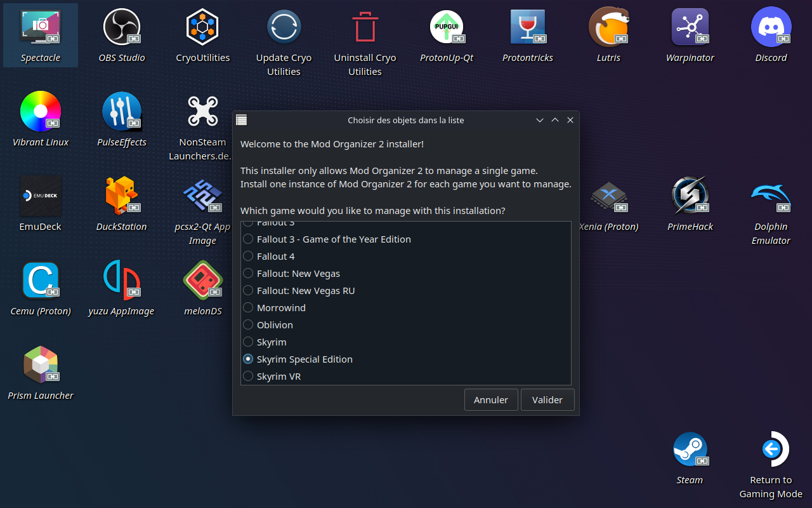Viewport: 812px width, 508px height.
Task: Open the Spectacle screenshot app icon
Action: point(41,27)
